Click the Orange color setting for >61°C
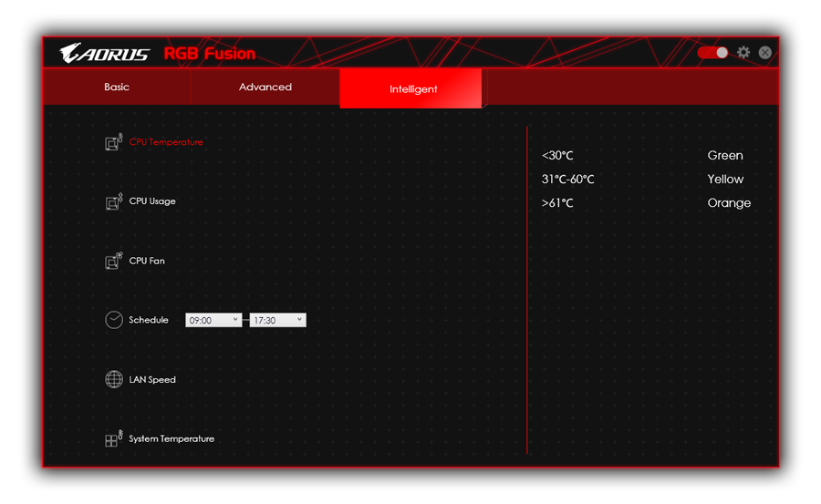Viewport: 821px width, 504px height. click(729, 203)
